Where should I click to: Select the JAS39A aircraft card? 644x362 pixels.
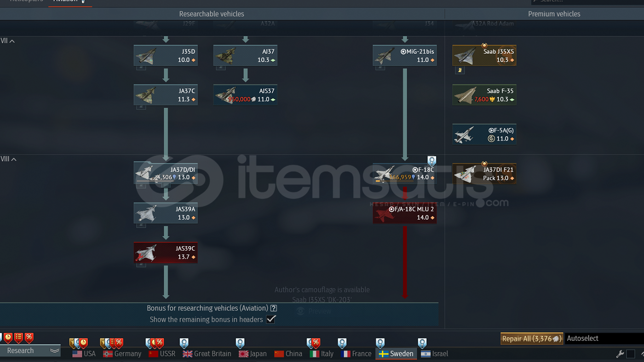[166, 213]
